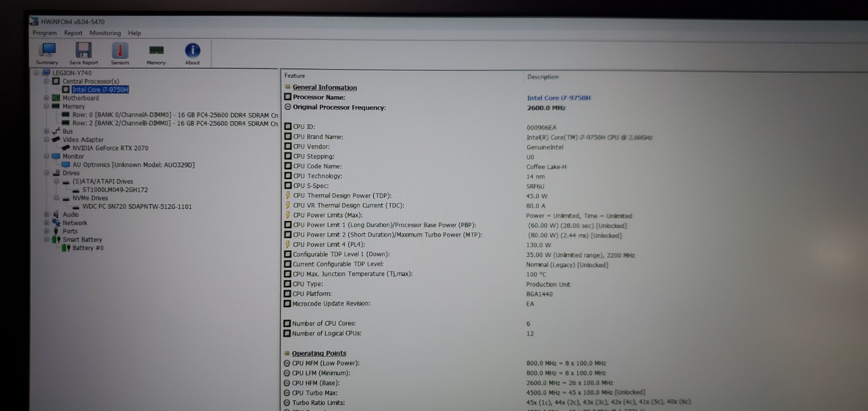Click the NVIDIA GeForce RTX 2070 card icon

tap(66, 148)
